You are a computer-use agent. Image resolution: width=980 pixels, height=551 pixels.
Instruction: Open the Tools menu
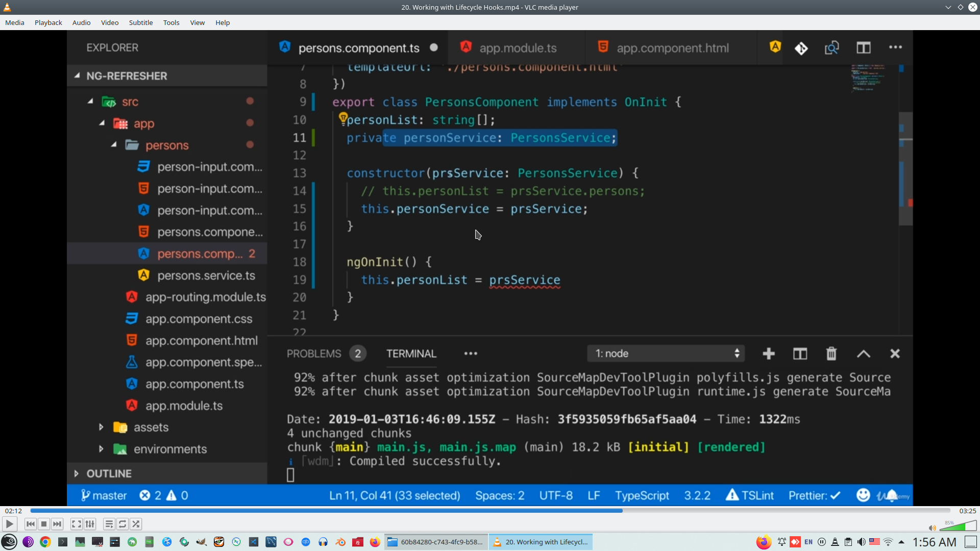(171, 22)
